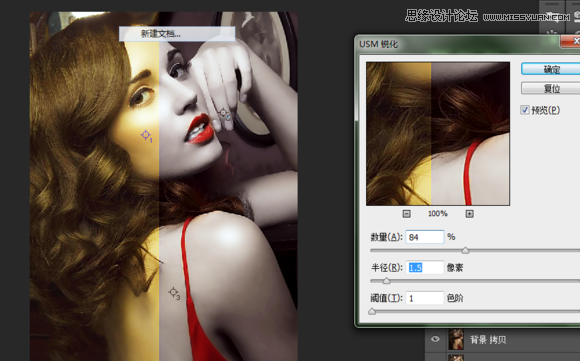Image resolution: width=580 pixels, height=361 pixels.
Task: Confirm sharpening with the 确定 button
Action: 551,69
